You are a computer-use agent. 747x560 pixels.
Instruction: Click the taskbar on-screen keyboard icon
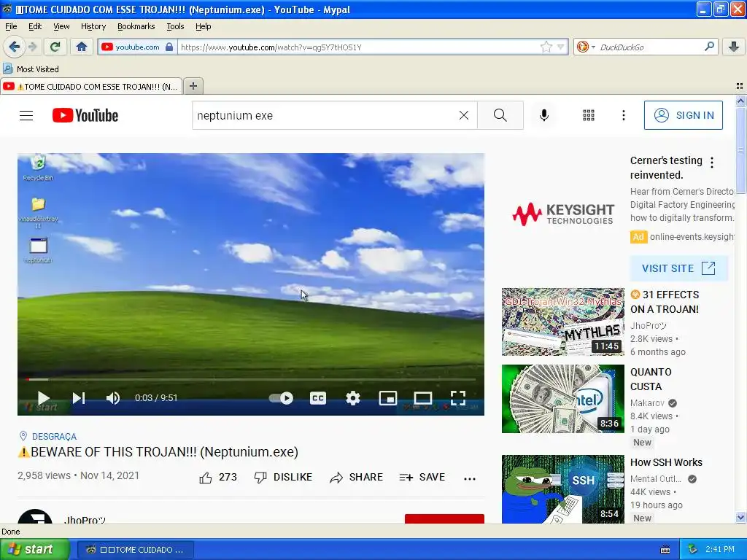(665, 550)
